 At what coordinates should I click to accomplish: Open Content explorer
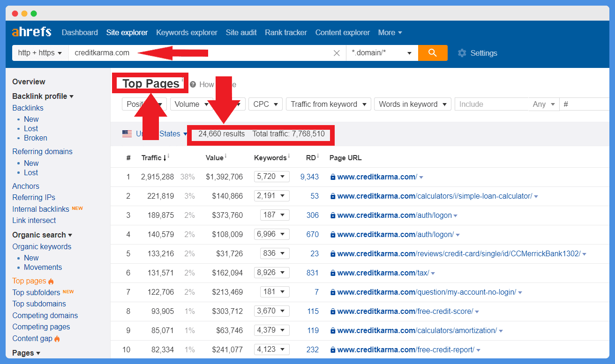(343, 32)
